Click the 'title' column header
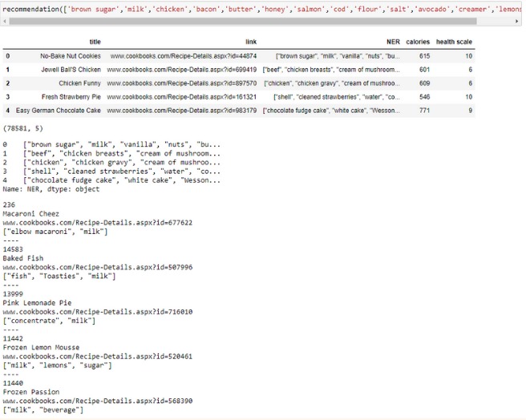Screen dimensions: 526x420 click(95, 42)
